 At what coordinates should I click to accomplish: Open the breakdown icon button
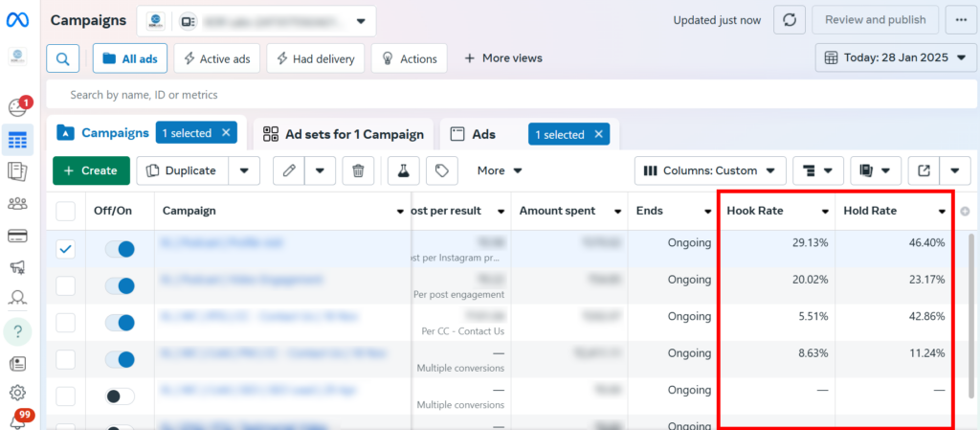point(818,170)
